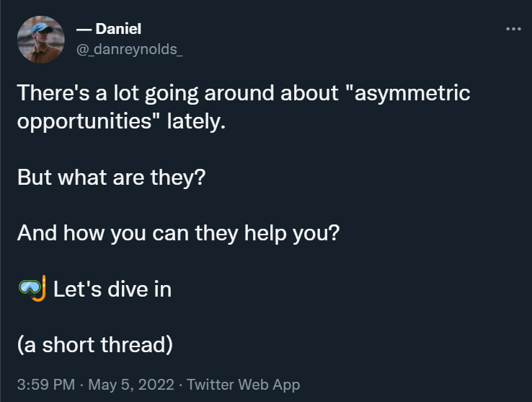
Task: Click the "(a short thread)" text
Action: 94,344
